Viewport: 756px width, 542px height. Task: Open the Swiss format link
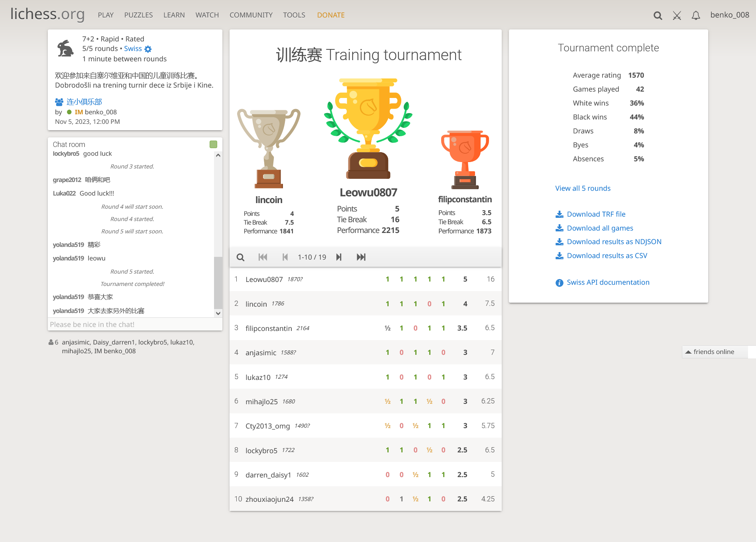point(133,49)
